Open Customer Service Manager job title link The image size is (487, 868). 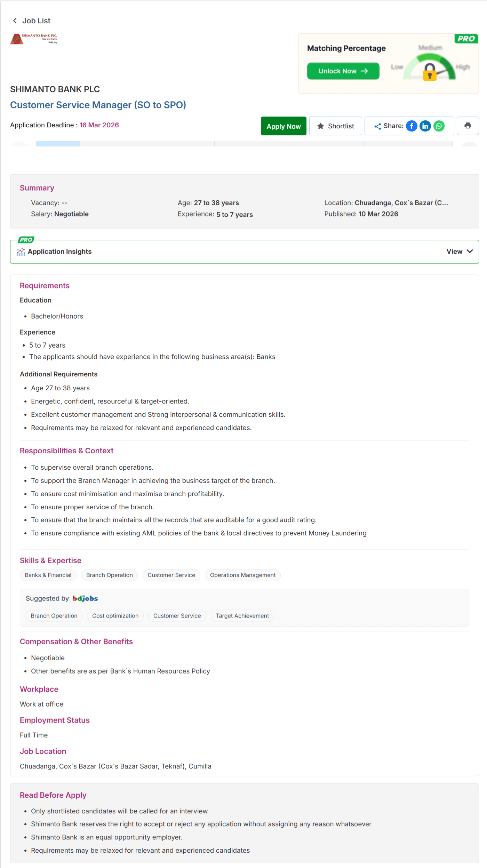(x=98, y=105)
